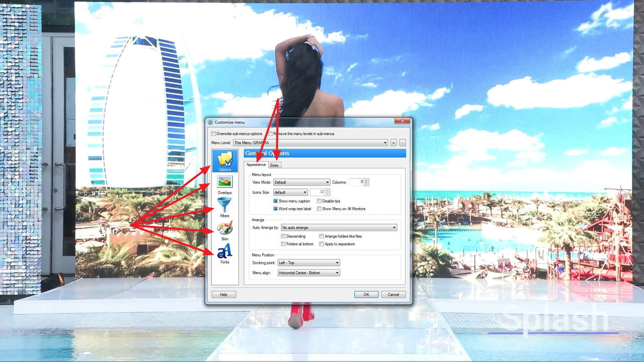Enable the Disable tips checkbox
The height and width of the screenshot is (362, 644).
point(319,201)
